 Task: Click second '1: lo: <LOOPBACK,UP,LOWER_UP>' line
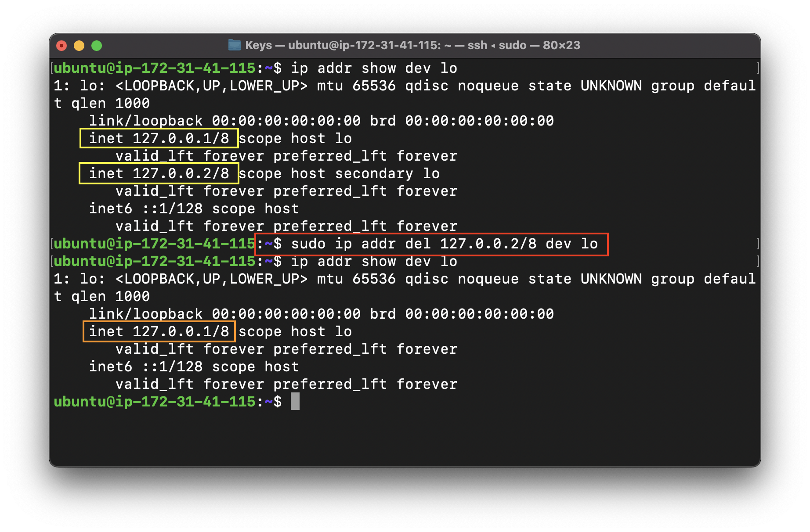pyautogui.click(x=405, y=279)
